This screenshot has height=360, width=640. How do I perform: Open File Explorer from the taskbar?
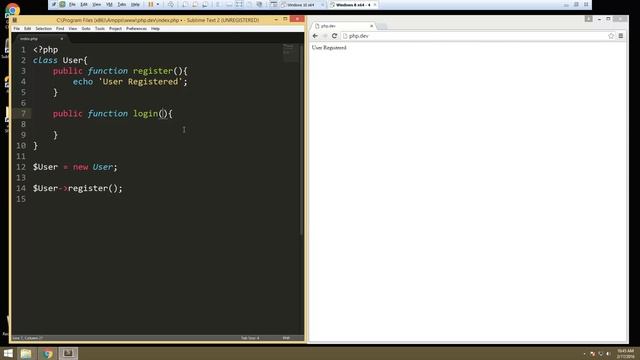point(26,353)
